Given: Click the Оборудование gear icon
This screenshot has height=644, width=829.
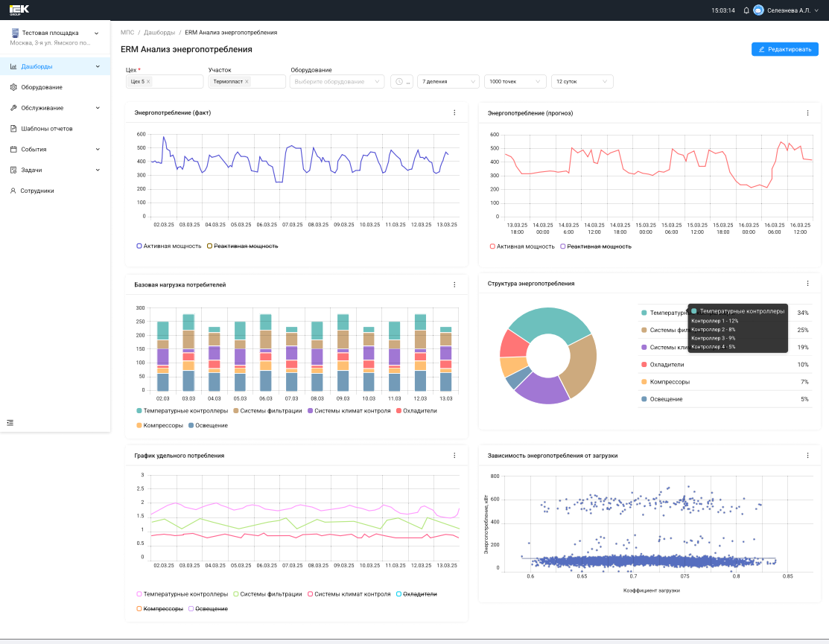Looking at the screenshot, I should coord(13,87).
